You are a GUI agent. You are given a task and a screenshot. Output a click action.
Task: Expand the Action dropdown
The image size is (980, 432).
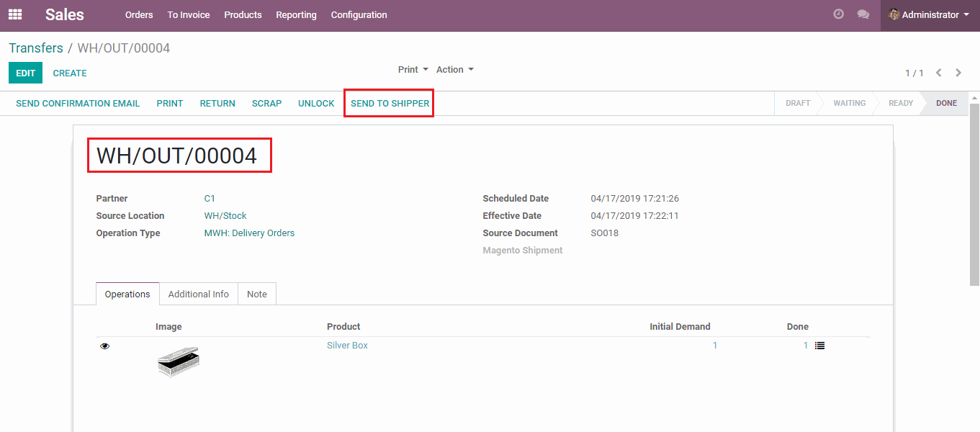point(454,70)
